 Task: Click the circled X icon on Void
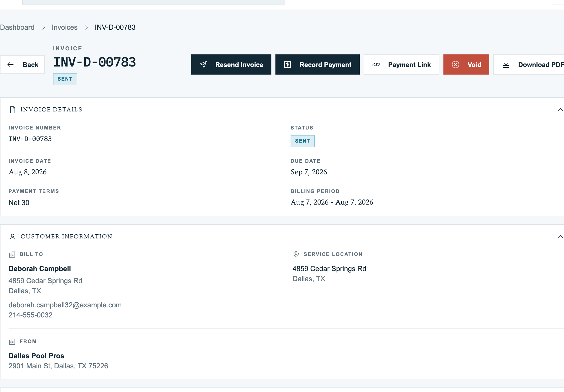(456, 65)
